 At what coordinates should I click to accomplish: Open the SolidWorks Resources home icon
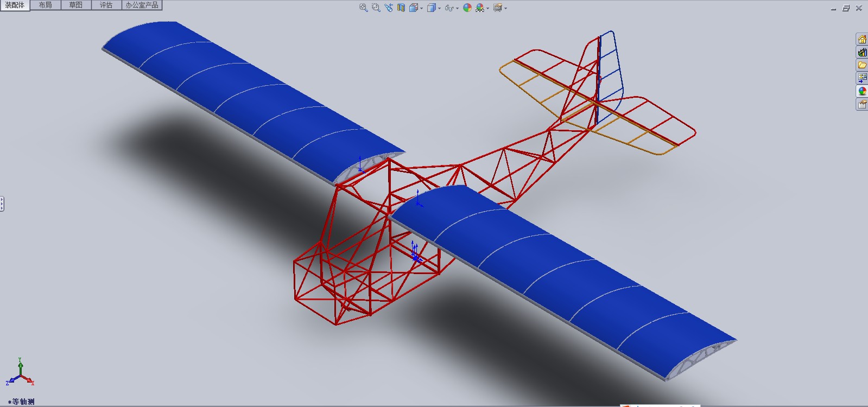click(x=862, y=39)
